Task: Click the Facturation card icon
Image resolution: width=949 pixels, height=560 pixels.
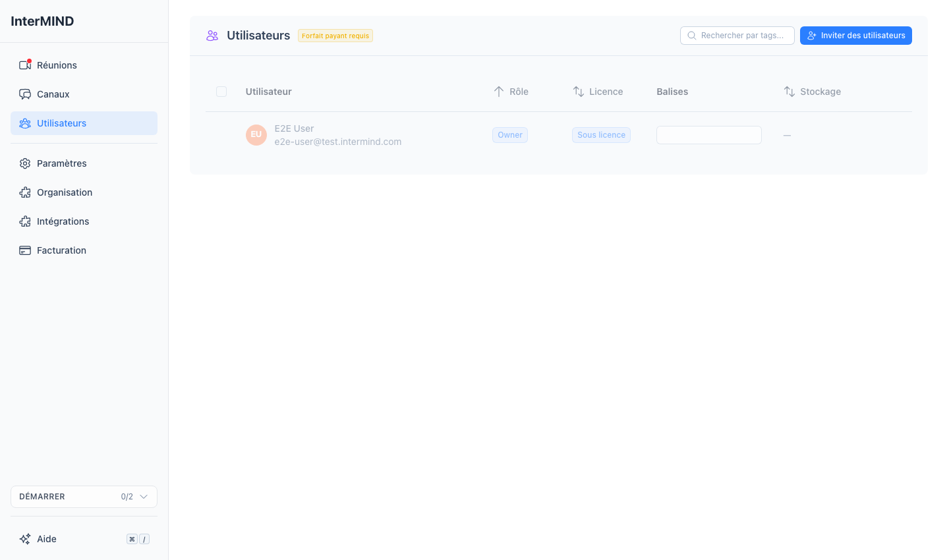Action: [25, 250]
